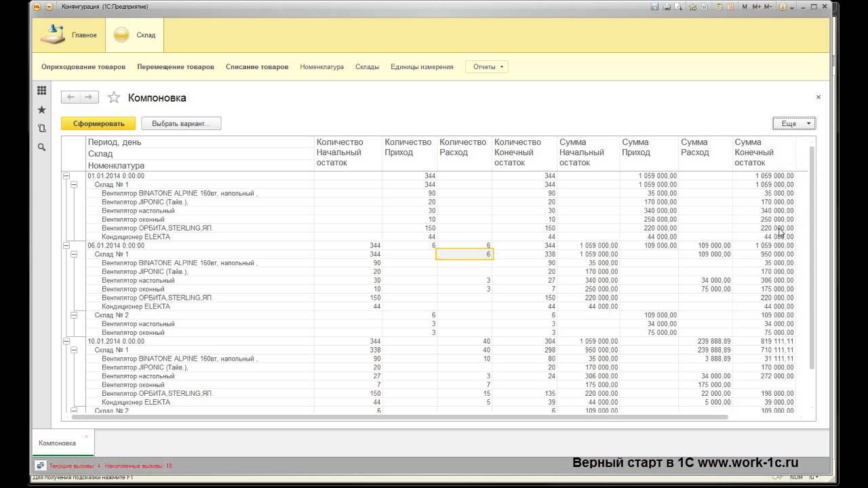Collapse the 01.01.2014 period group
Screen dimensions: 868x488
click(66, 176)
